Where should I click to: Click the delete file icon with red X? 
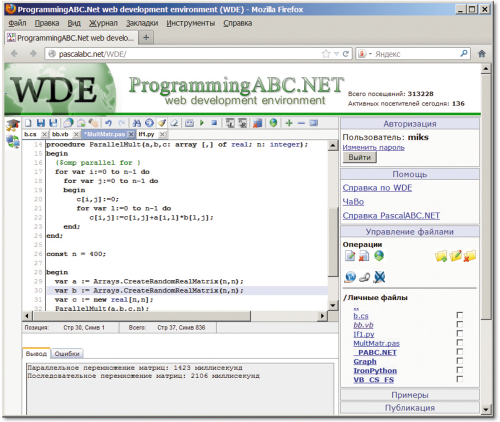click(x=364, y=256)
